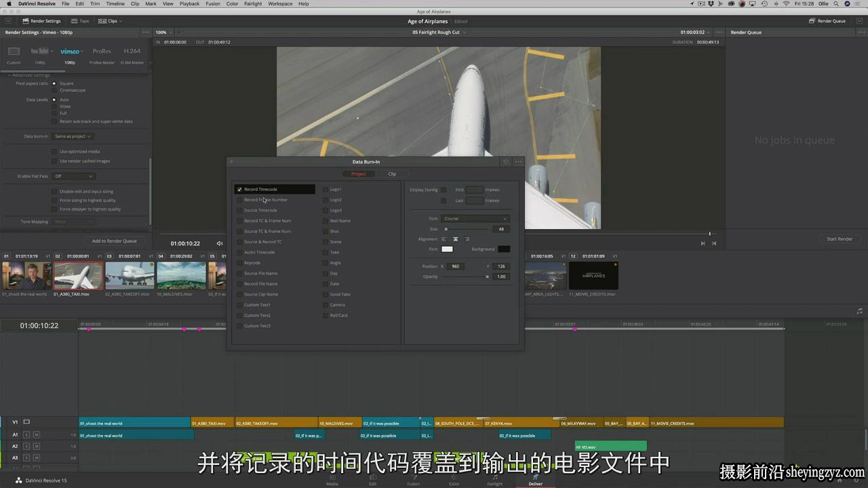Uncheck Record Timecode burn-in
This screenshot has height=488, width=868.
click(x=239, y=190)
